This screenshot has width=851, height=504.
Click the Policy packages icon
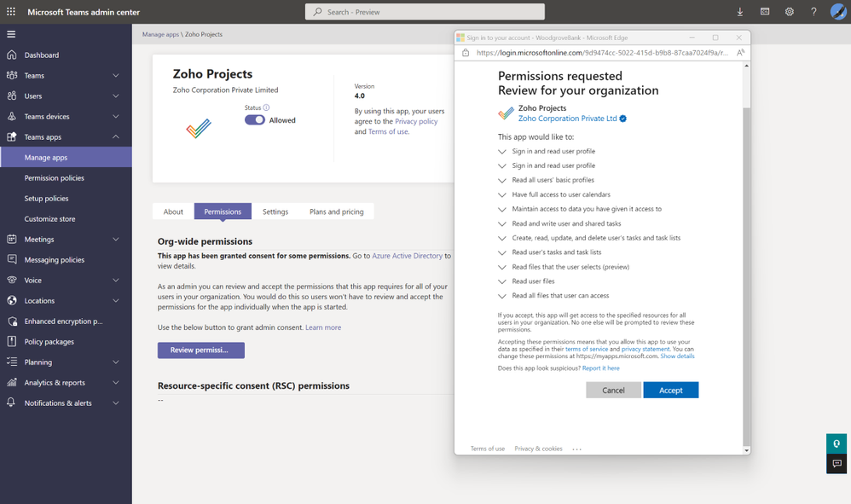click(11, 341)
